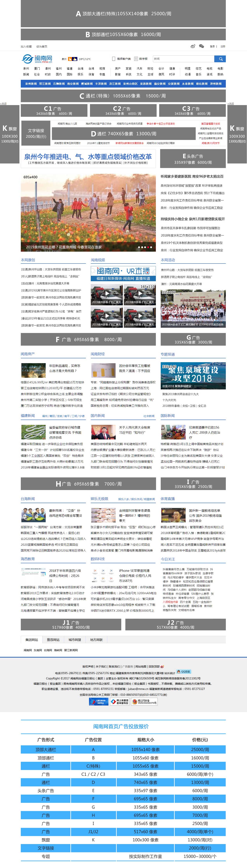Click the H广告 695X65 banner
The image size is (247, 868).
tap(88, 484)
